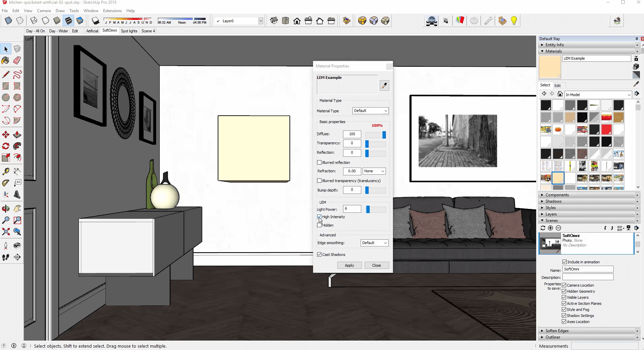Viewport: 644px width, 350px height.
Task: Click the Zoom Extents tool
Action: pyautogui.click(x=6, y=232)
